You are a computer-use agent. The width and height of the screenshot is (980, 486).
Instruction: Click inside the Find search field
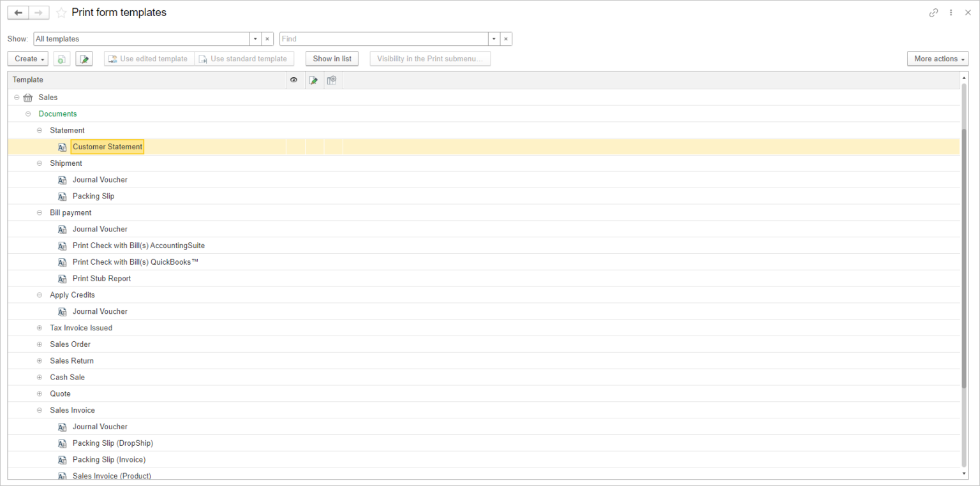point(383,38)
